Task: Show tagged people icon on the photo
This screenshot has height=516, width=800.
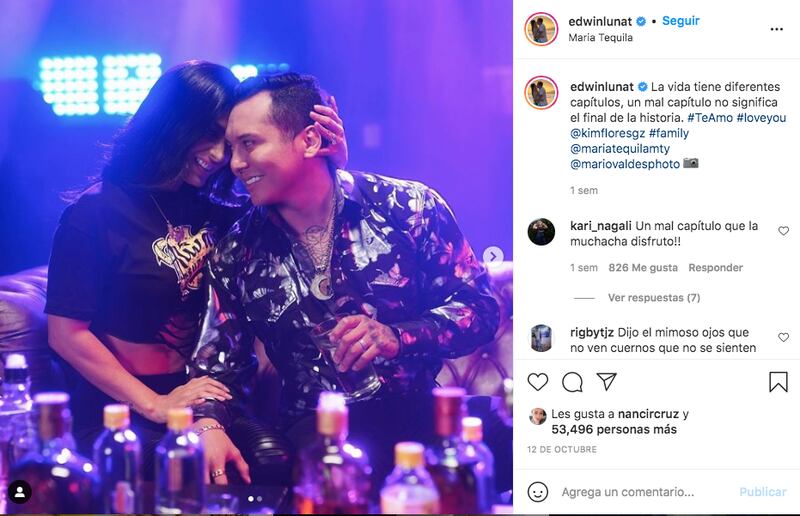Action: [19, 492]
